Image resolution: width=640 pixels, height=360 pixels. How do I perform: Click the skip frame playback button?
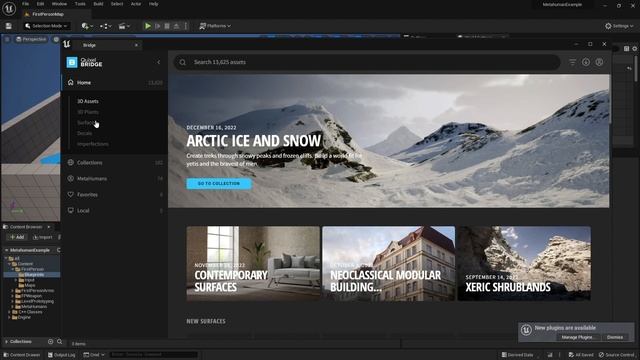point(158,26)
